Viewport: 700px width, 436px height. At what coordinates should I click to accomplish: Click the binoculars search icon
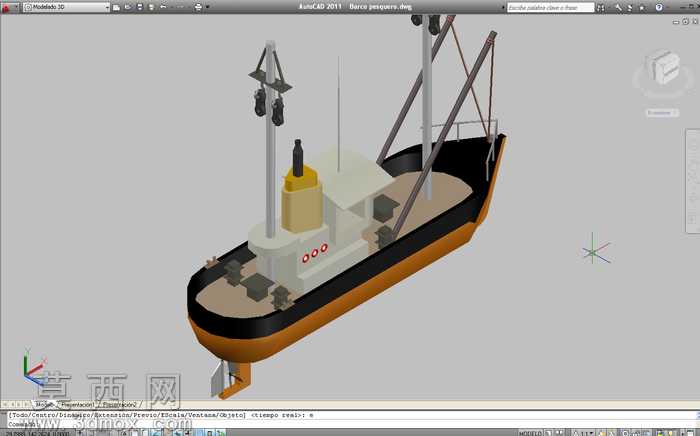(601, 8)
